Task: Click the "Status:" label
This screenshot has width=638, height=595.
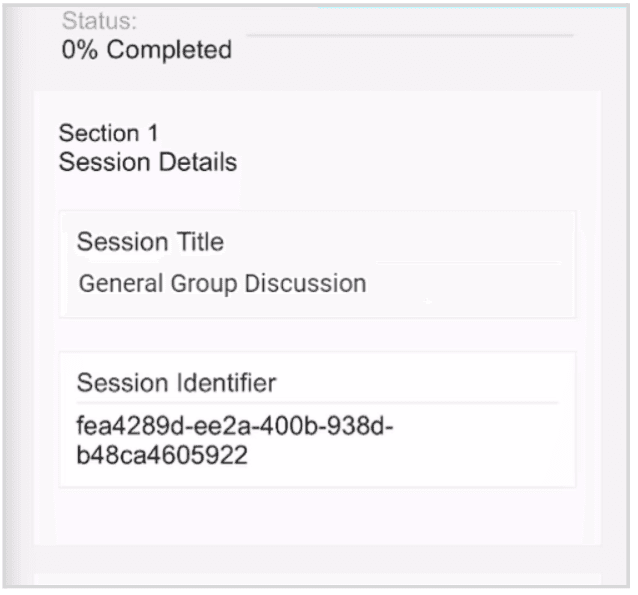Action: (x=99, y=20)
